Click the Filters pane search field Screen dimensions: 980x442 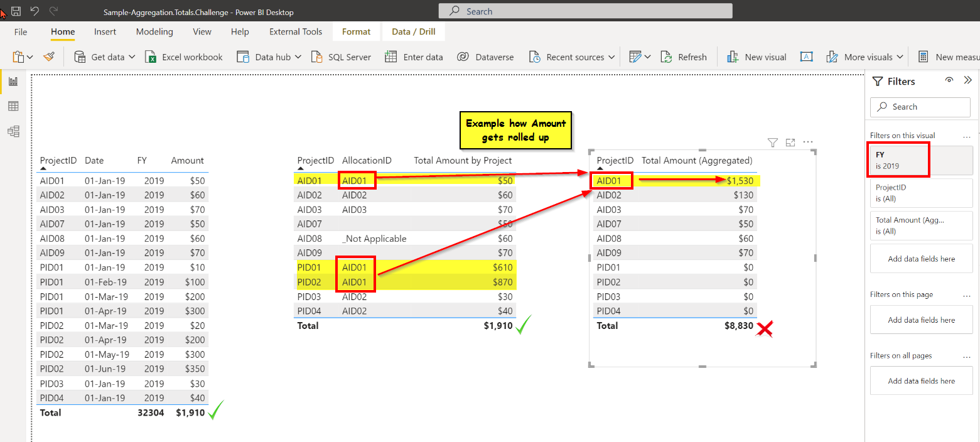coord(920,107)
